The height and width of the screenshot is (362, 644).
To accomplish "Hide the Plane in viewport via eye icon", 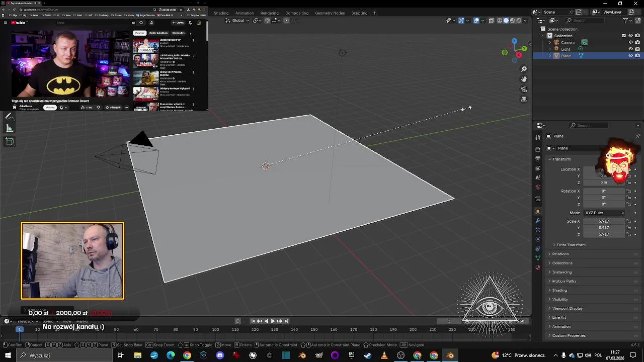I will (x=630, y=56).
